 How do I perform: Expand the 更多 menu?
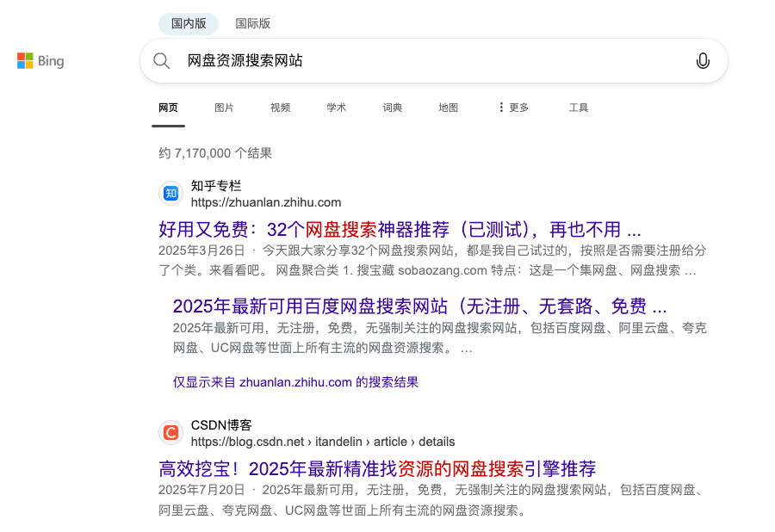(x=513, y=108)
